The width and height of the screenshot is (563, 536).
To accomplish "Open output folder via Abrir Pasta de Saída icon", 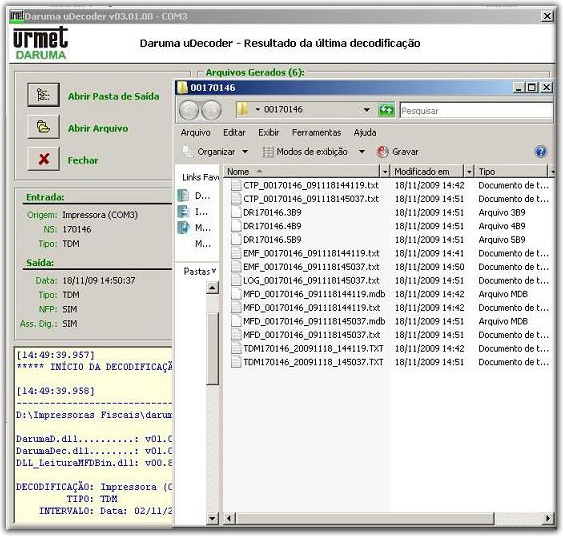I will [x=43, y=95].
